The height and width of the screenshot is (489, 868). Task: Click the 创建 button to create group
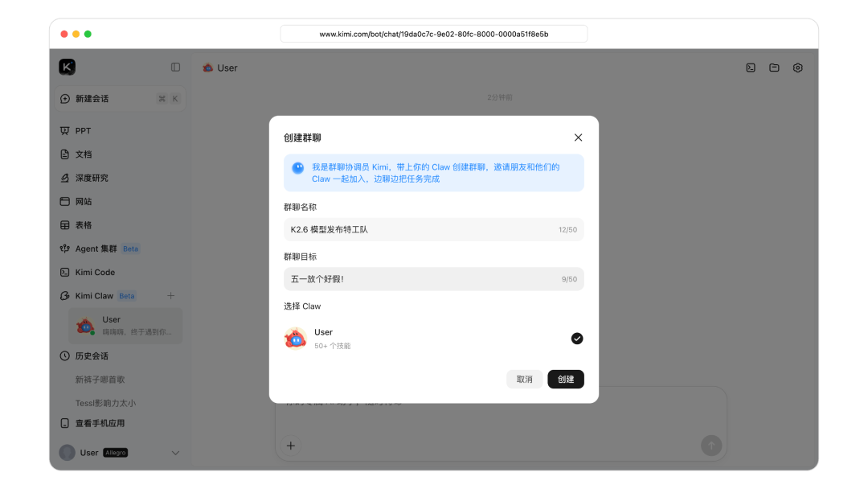tap(566, 379)
